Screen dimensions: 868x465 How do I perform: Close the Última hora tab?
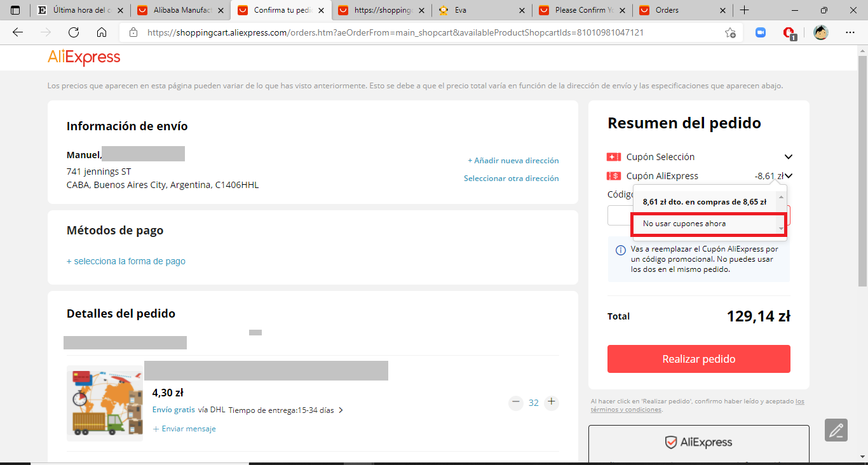(121, 10)
